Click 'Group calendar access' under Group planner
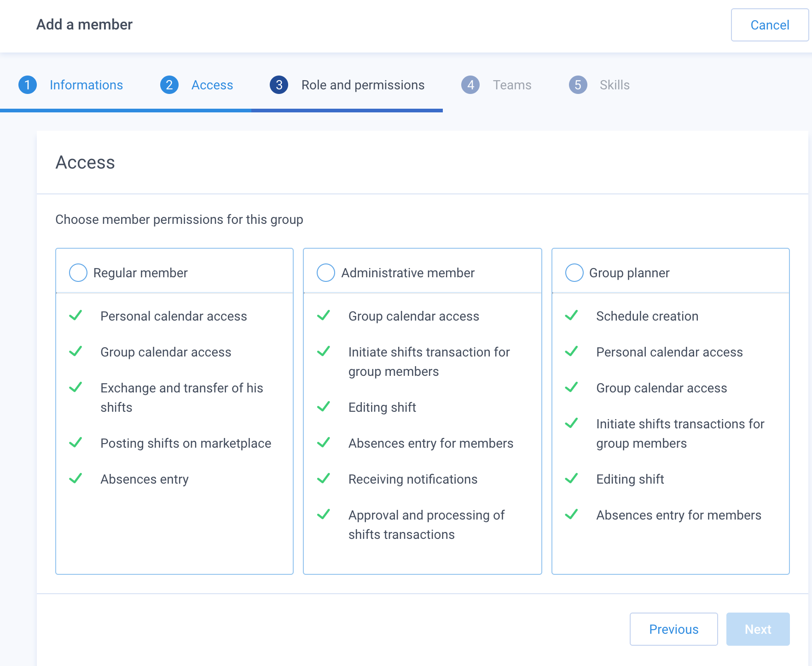This screenshot has height=666, width=812. tap(661, 388)
